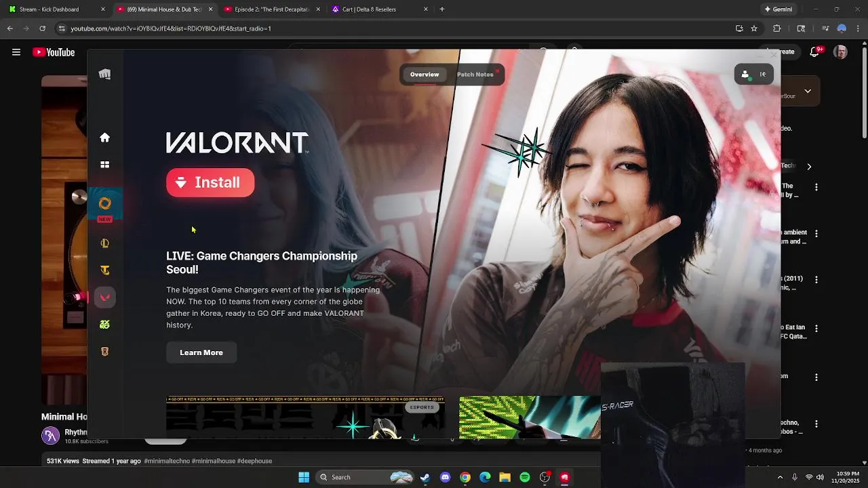Switch to Episode 2 The First Decapitation tab
Viewport: 868px width, 488px height.
[271, 9]
